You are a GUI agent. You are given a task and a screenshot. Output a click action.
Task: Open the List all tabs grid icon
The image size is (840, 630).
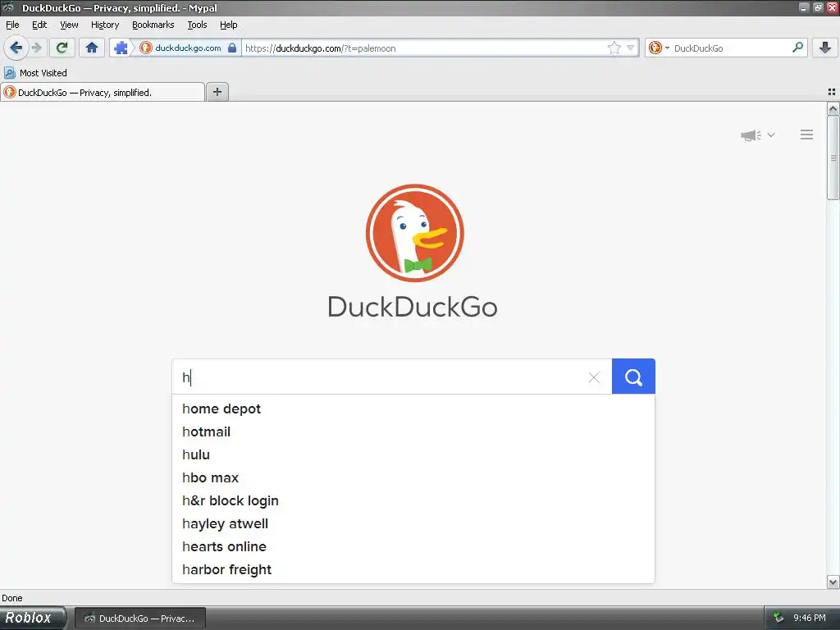[832, 92]
